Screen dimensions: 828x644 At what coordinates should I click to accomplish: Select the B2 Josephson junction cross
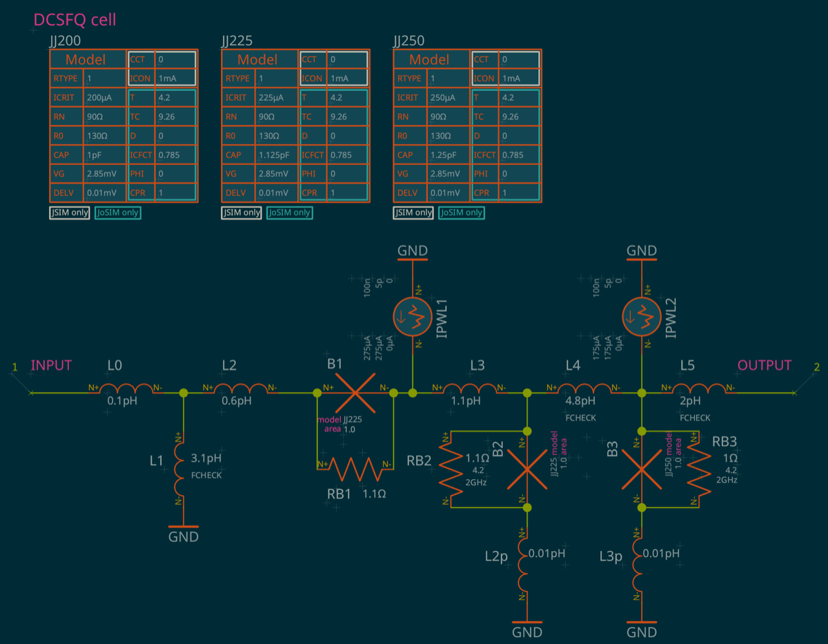click(527, 469)
